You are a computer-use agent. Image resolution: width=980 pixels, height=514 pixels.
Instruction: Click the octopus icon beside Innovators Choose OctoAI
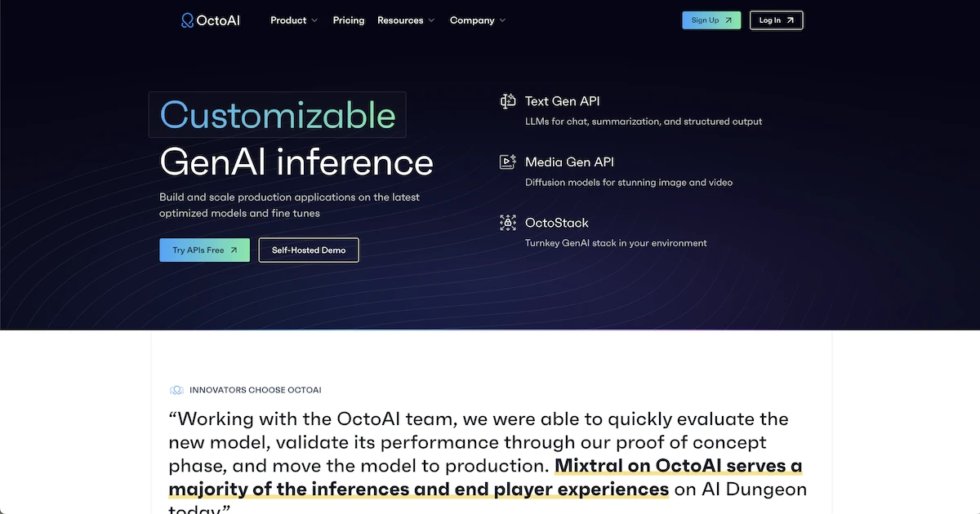click(175, 390)
